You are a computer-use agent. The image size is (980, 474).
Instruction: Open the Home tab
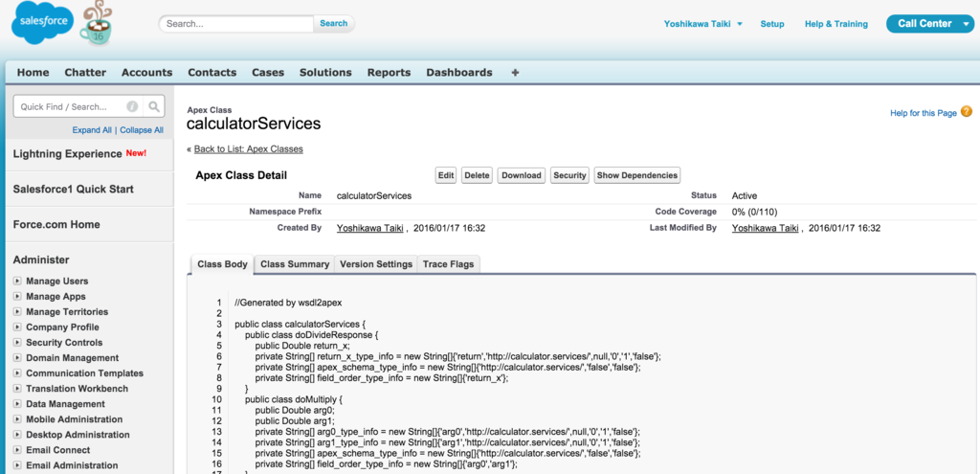point(33,73)
